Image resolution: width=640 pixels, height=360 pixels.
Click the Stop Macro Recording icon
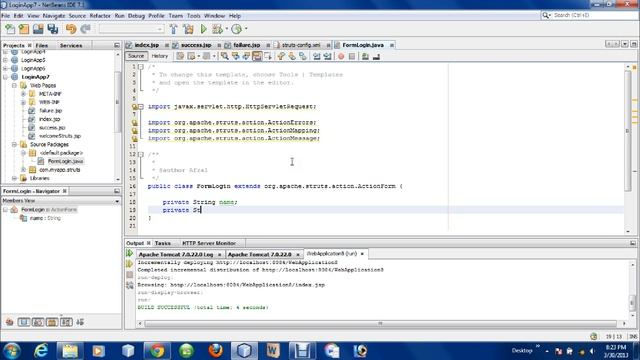(x=352, y=56)
